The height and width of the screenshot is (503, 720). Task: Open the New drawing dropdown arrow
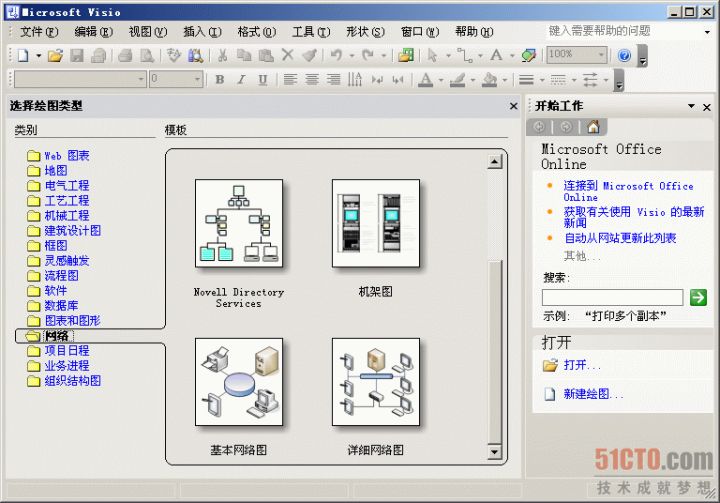(x=39, y=56)
